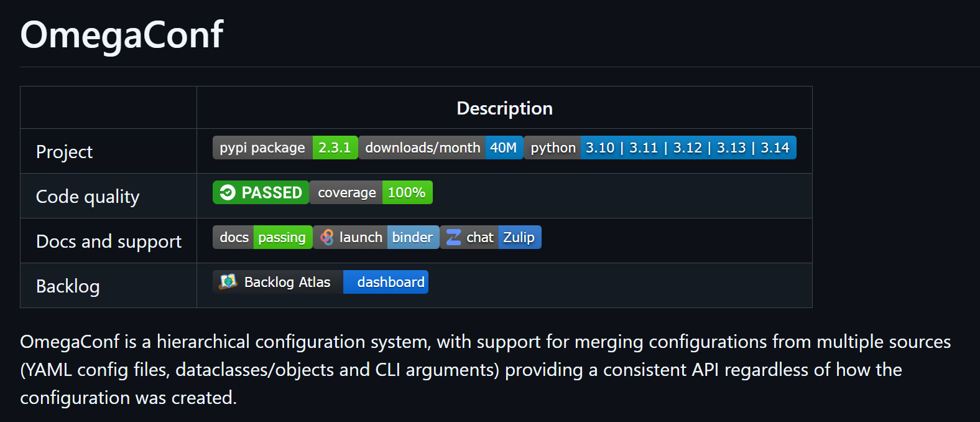Click the Project row label
Image resolution: width=980 pixels, height=422 pixels.
[64, 151]
